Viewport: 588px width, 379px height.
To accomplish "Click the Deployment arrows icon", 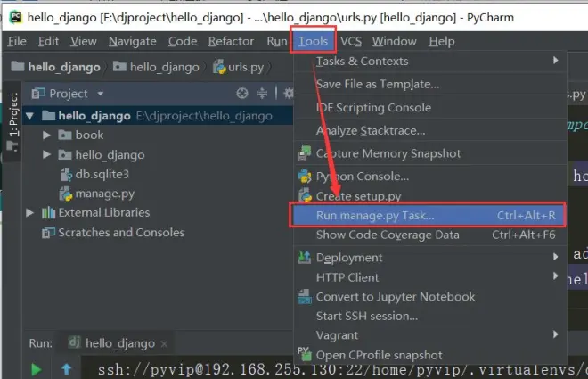I will point(304,258).
